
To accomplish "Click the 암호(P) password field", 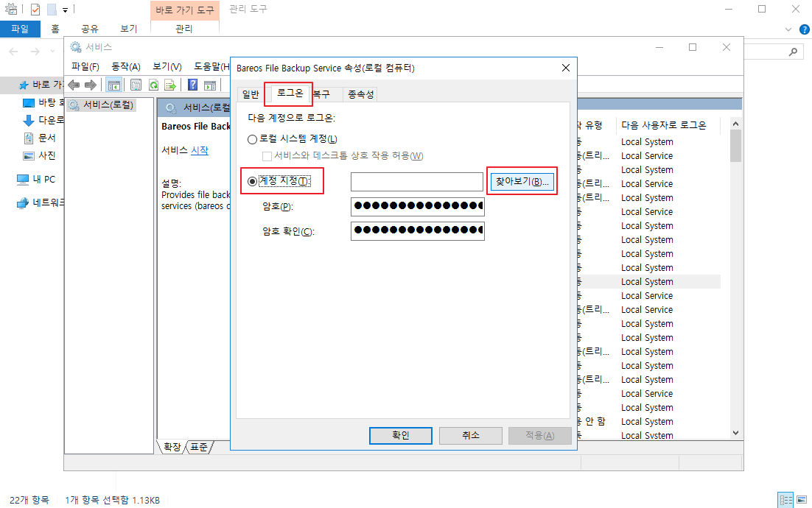I will [417, 206].
